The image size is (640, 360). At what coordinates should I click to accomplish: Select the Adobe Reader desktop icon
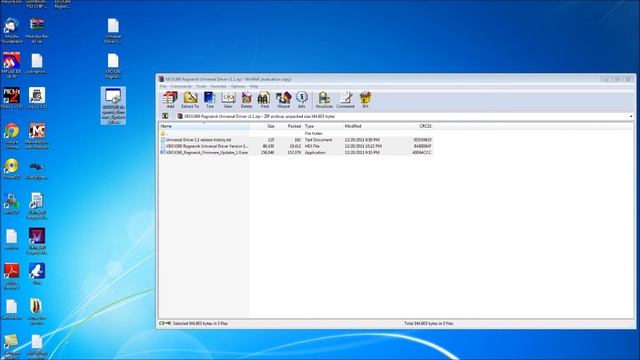pos(11,276)
